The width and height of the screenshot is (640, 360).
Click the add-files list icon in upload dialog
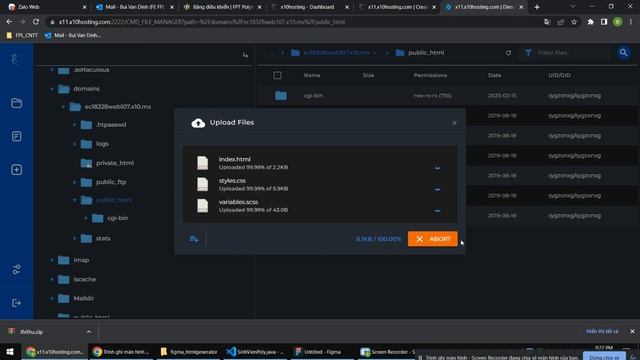click(194, 239)
